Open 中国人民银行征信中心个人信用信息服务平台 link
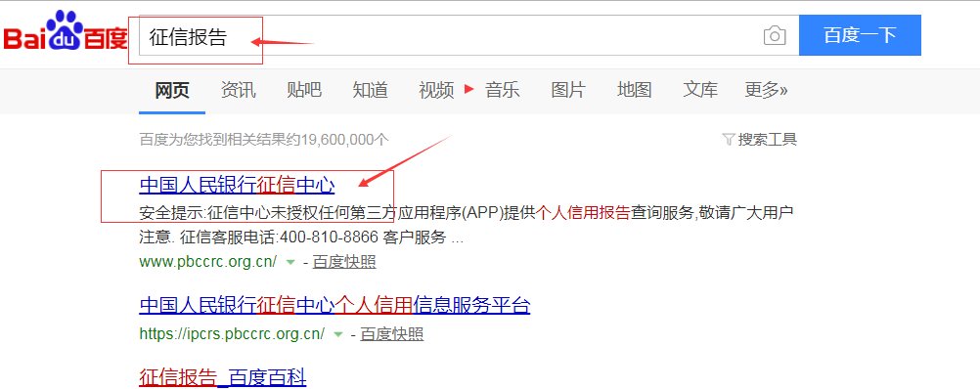The width and height of the screenshot is (980, 389). [335, 306]
